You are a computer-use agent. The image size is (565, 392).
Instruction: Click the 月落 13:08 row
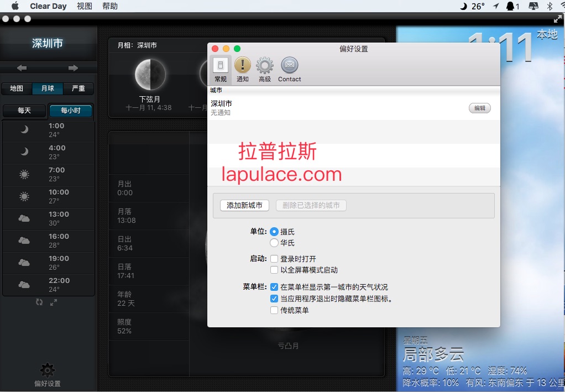[x=149, y=216]
